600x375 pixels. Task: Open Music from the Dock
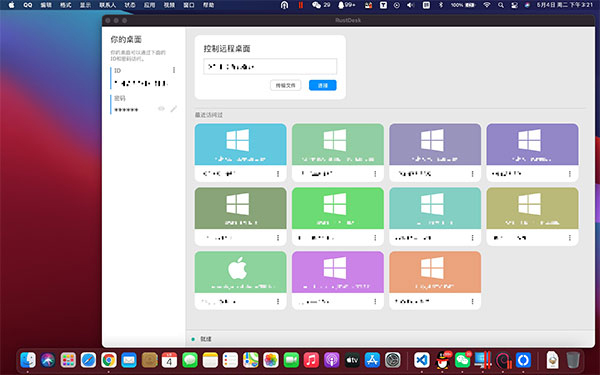(311, 360)
